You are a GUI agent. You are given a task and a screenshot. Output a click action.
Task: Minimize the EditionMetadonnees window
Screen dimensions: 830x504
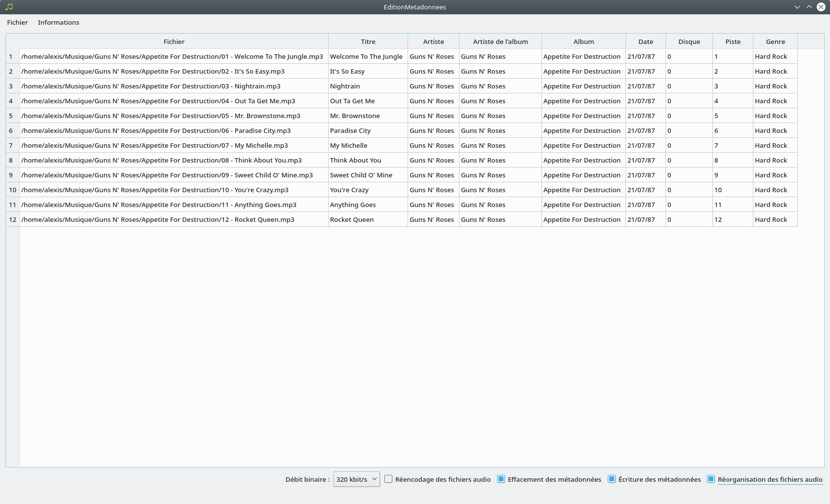(797, 7)
